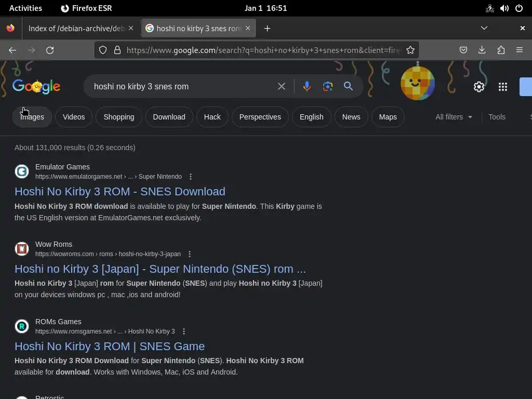The height and width of the screenshot is (399, 532).
Task: Click the Wow Roms favicon
Action: coord(22,249)
